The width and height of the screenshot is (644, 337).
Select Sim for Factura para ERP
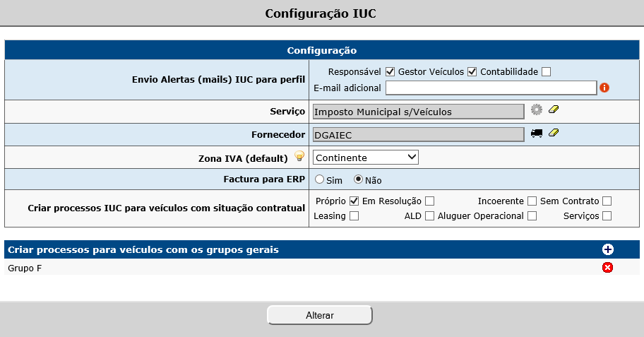click(x=319, y=179)
